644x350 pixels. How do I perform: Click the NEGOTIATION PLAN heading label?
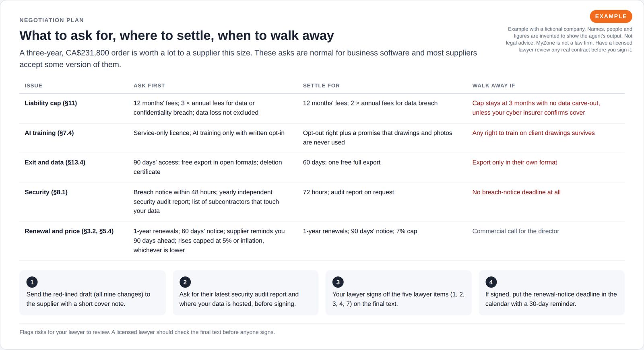(52, 20)
